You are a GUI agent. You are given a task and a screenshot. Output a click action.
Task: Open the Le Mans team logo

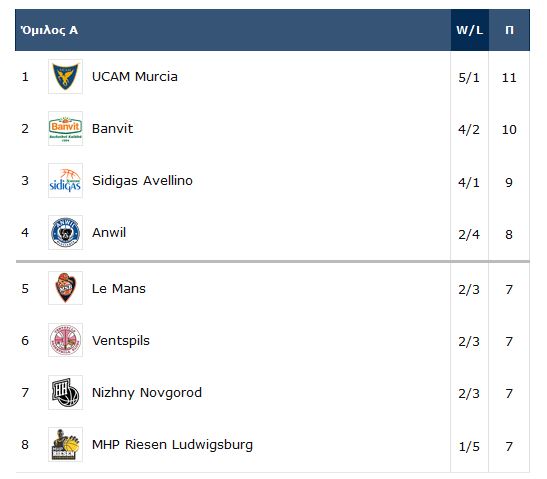pyautogui.click(x=65, y=288)
